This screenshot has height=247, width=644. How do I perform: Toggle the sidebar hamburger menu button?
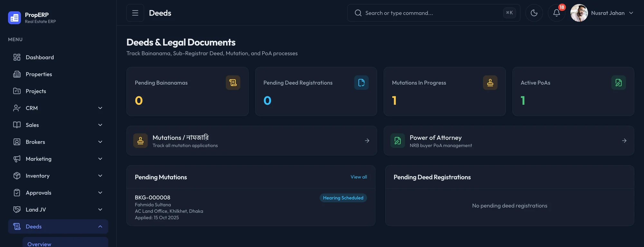pyautogui.click(x=135, y=13)
